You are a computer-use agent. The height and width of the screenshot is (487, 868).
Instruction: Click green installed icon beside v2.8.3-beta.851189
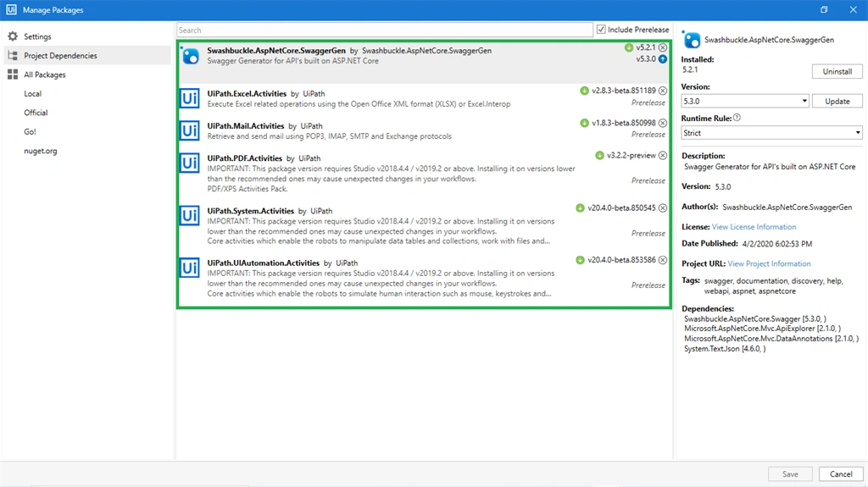[584, 91]
